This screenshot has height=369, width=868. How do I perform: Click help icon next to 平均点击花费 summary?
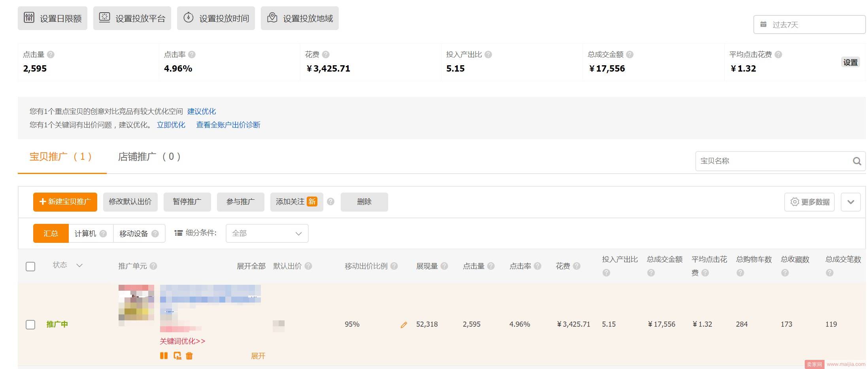tap(778, 55)
